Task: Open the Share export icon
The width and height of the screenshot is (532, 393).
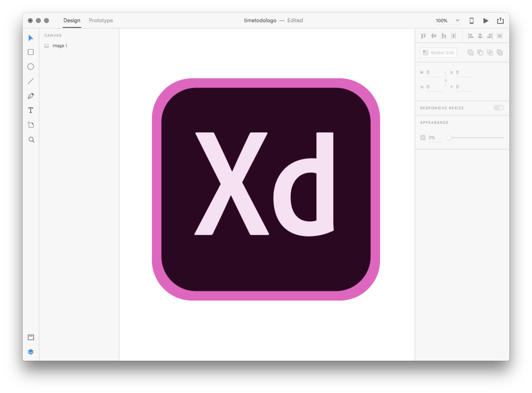Action: click(x=500, y=21)
